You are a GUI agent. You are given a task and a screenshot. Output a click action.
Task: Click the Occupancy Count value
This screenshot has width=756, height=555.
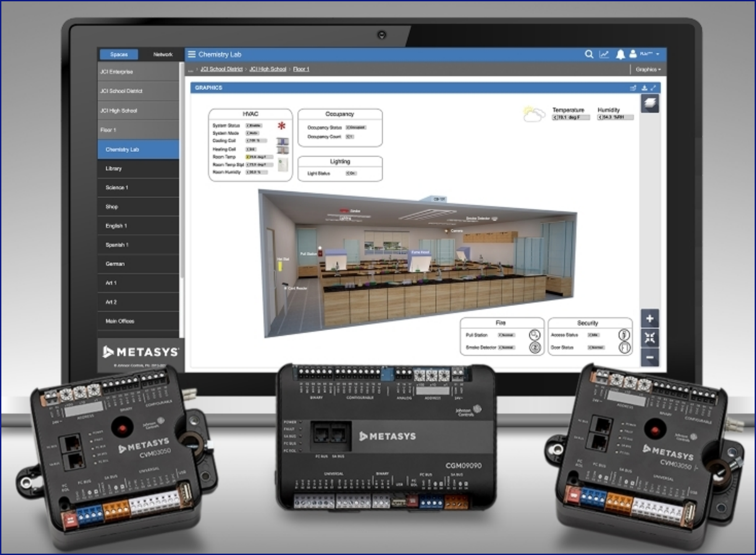350,137
